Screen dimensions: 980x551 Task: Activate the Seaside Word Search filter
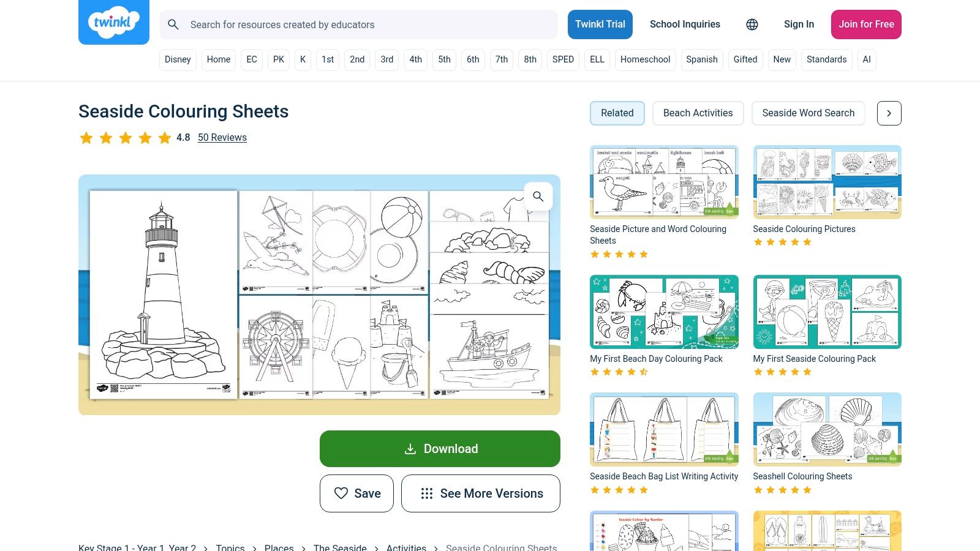point(808,113)
